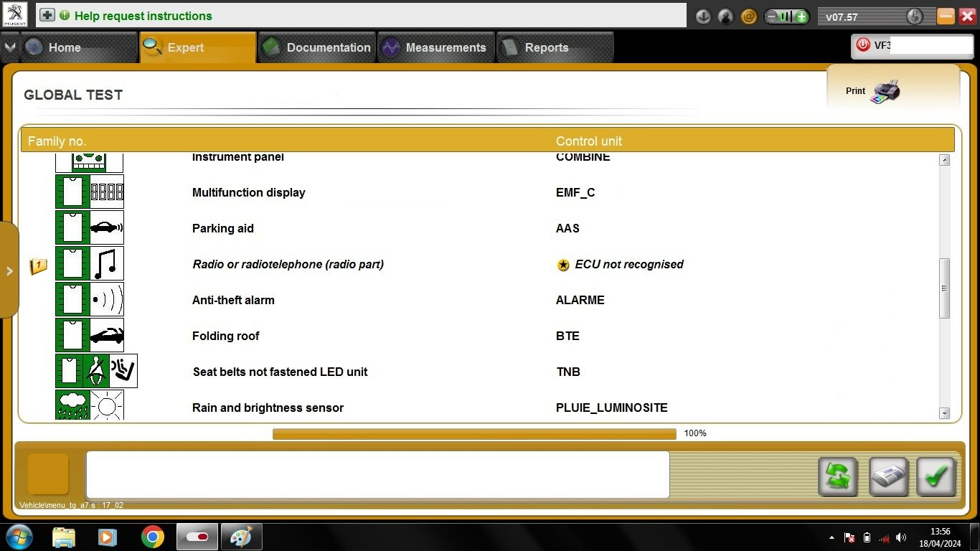
Task: Select the Multifunction display row text
Action: pos(249,192)
